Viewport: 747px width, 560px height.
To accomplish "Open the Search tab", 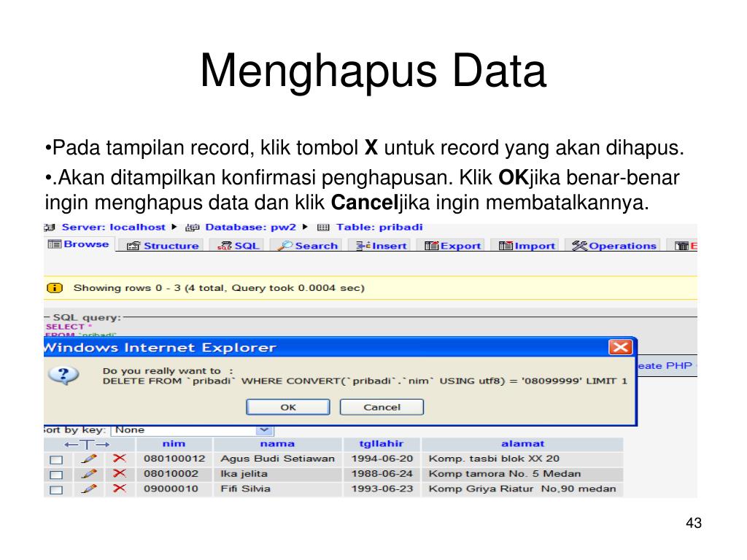I will (308, 246).
